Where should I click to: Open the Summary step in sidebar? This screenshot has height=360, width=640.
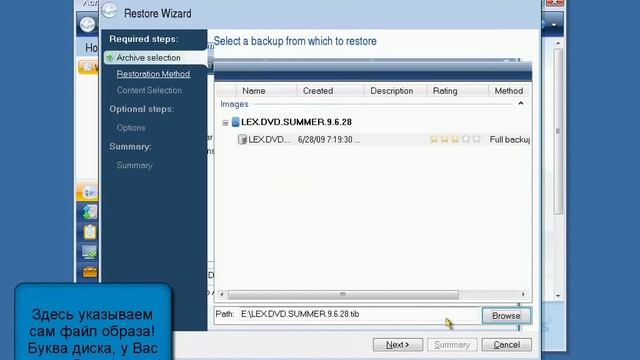(x=134, y=165)
